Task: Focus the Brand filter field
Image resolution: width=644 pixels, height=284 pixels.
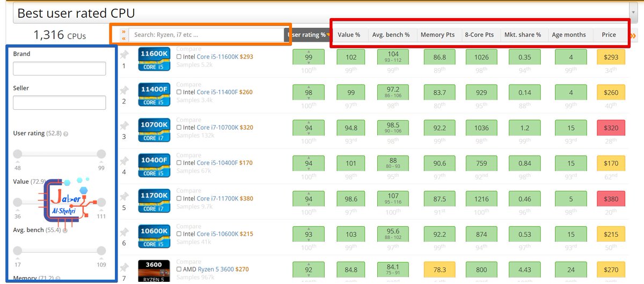Action: pyautogui.click(x=59, y=69)
